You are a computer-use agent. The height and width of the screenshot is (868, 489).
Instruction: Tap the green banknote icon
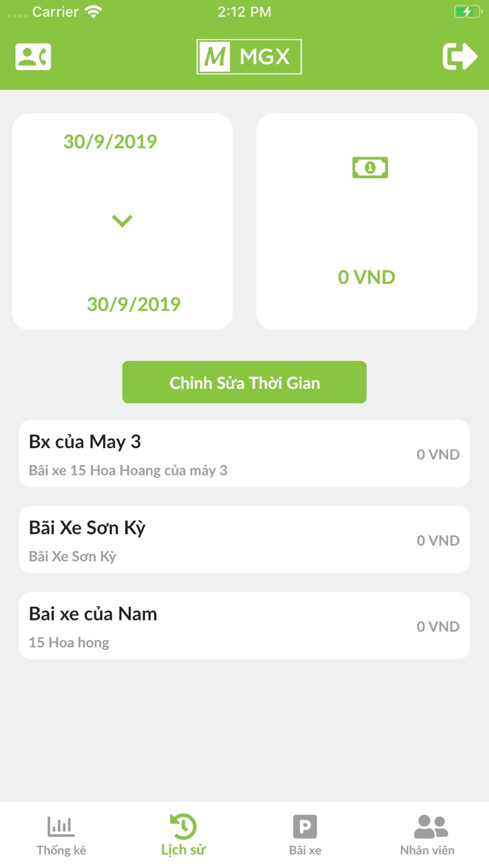click(370, 167)
